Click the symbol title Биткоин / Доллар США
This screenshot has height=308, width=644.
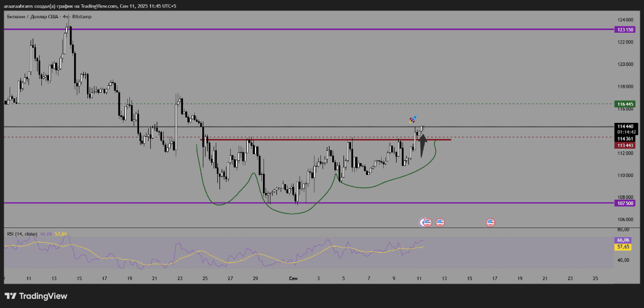click(32, 17)
